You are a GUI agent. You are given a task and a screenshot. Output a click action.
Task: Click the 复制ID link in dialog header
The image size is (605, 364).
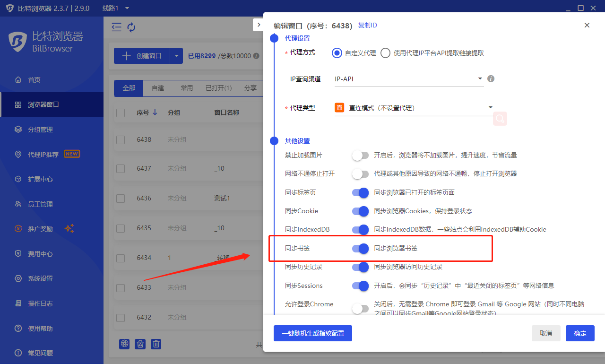click(367, 26)
